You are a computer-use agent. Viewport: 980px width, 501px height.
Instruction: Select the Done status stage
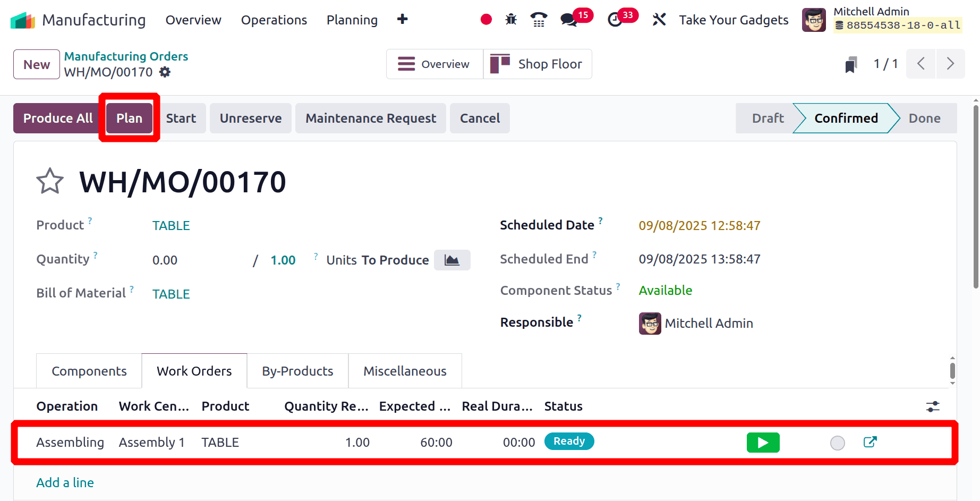924,118
